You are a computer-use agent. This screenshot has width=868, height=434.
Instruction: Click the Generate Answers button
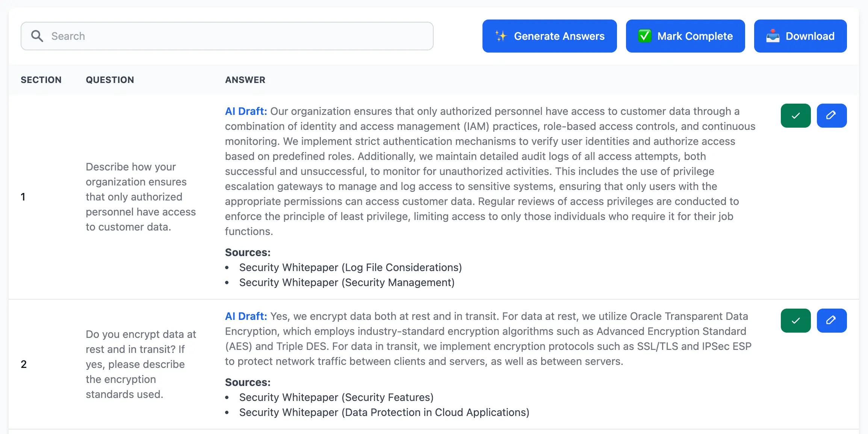[x=549, y=36]
